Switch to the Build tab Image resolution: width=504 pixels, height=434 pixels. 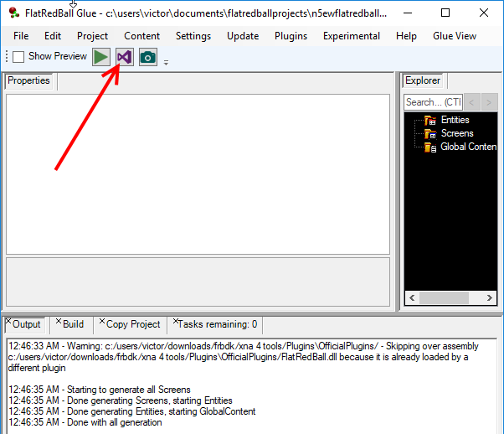coord(74,324)
